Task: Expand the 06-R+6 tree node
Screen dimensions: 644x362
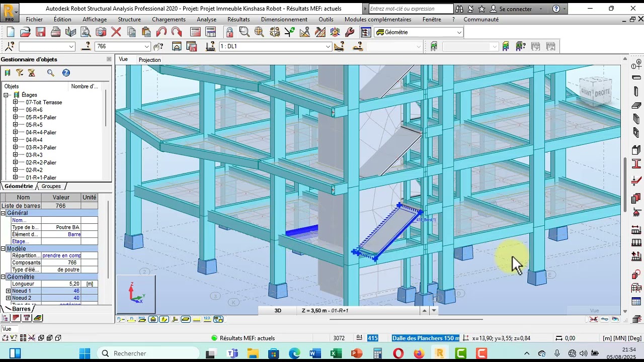Action: 15,110
